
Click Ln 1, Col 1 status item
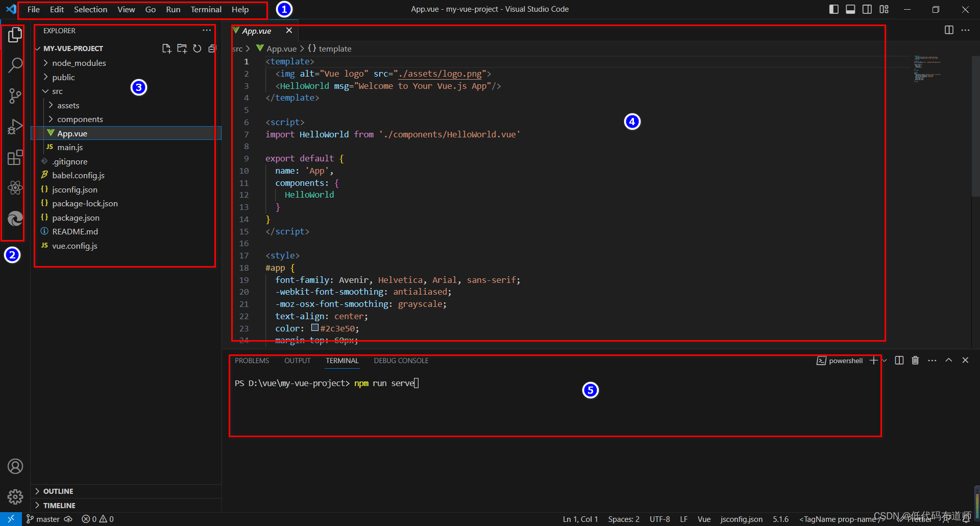click(580, 519)
